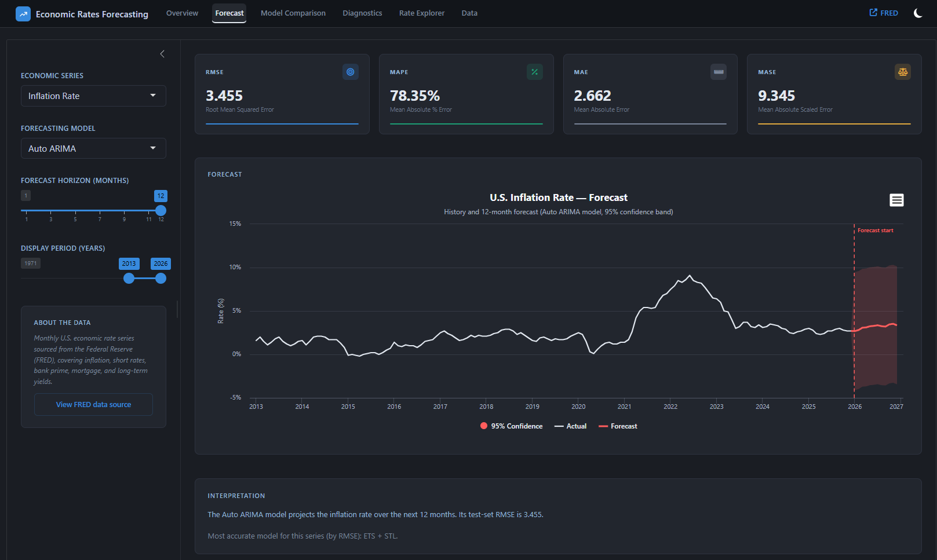Open the Rate Explorer tab
This screenshot has height=560, width=937.
coord(422,13)
